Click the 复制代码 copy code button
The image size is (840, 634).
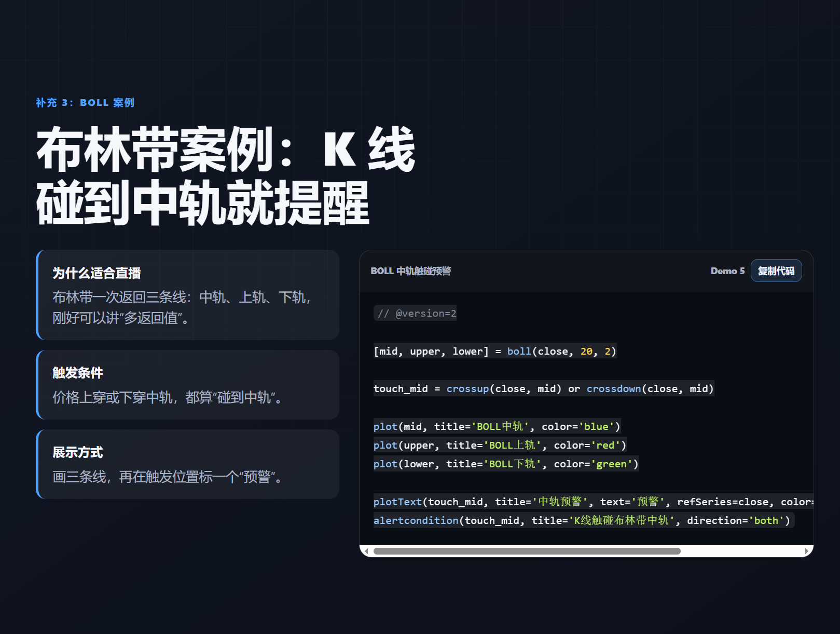pyautogui.click(x=776, y=271)
